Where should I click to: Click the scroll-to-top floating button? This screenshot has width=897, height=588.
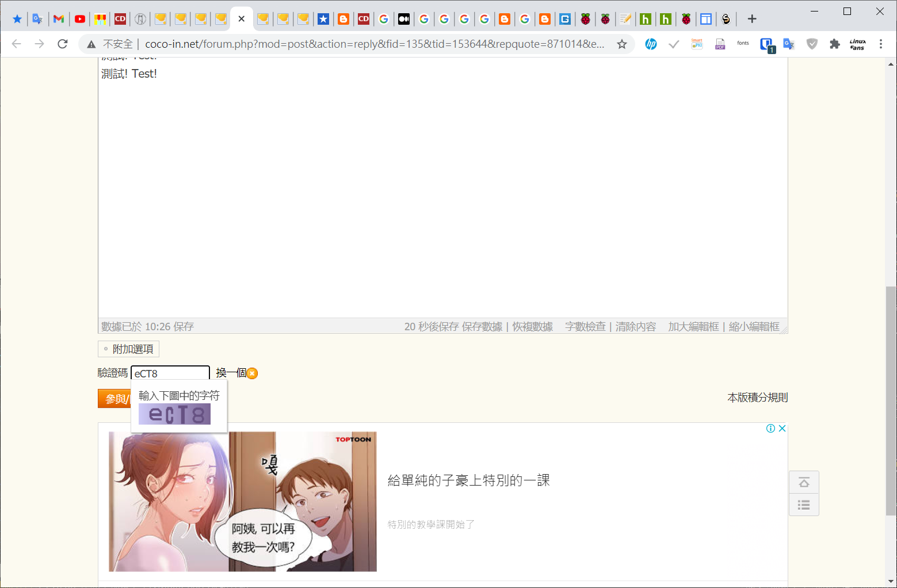point(804,482)
